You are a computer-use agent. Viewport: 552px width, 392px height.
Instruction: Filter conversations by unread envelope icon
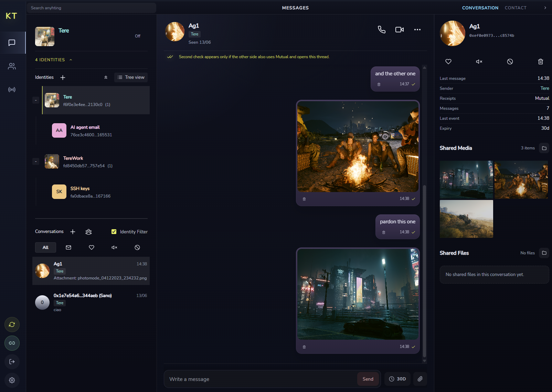(x=68, y=247)
